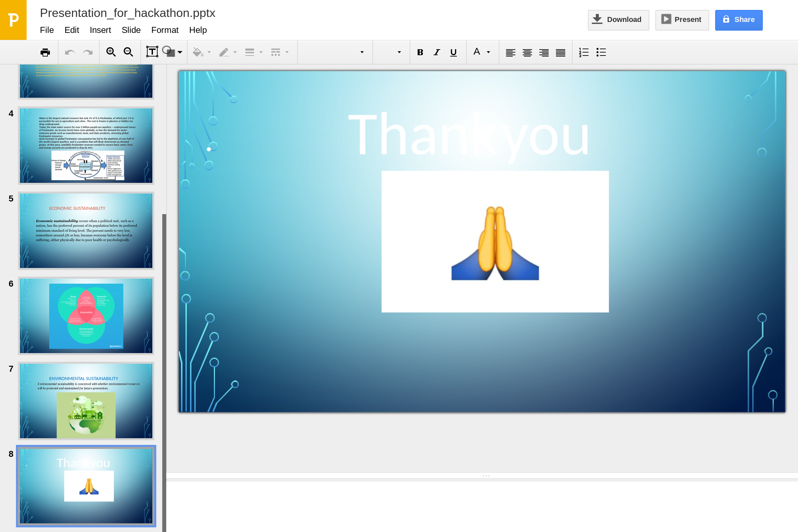Click the print icon in toolbar
This screenshot has width=798, height=532.
pos(45,52)
